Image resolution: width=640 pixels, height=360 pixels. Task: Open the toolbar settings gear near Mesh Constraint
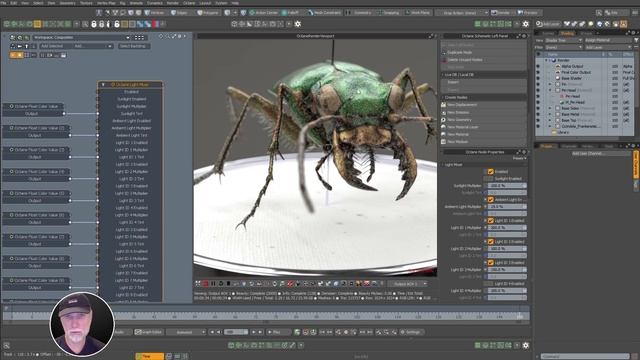point(298,24)
